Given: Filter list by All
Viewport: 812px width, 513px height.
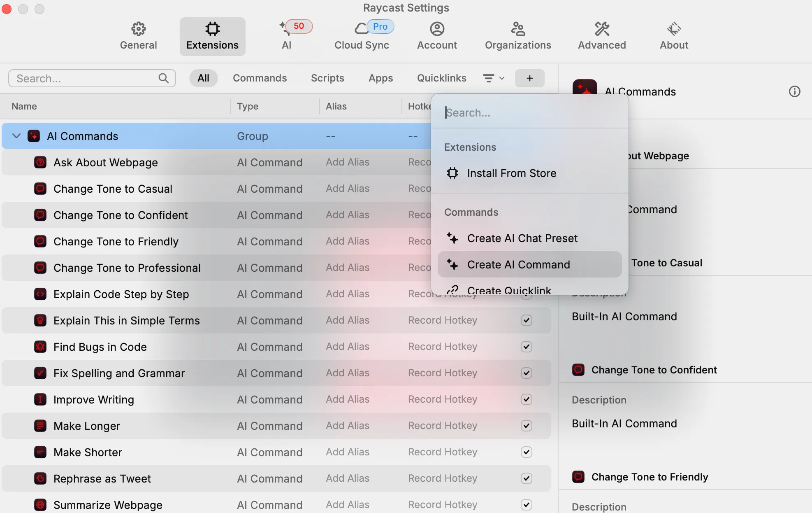Looking at the screenshot, I should tap(203, 78).
